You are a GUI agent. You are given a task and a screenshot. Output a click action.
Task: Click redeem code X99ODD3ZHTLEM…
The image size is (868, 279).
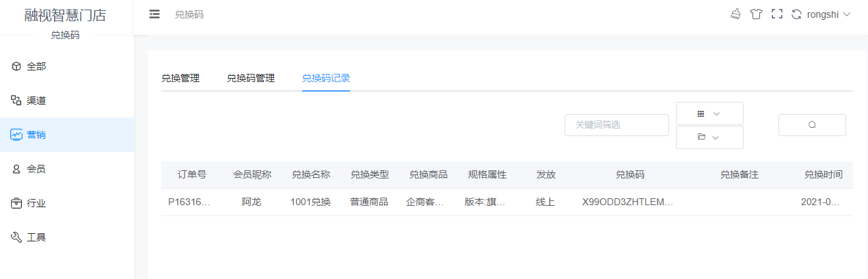pyautogui.click(x=628, y=202)
